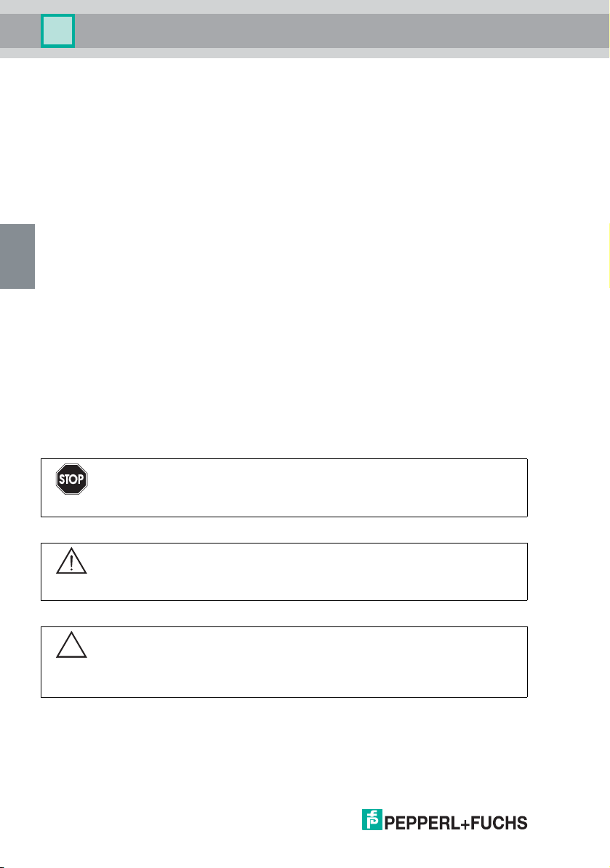Click the white text inside the STOP sign

(72, 479)
